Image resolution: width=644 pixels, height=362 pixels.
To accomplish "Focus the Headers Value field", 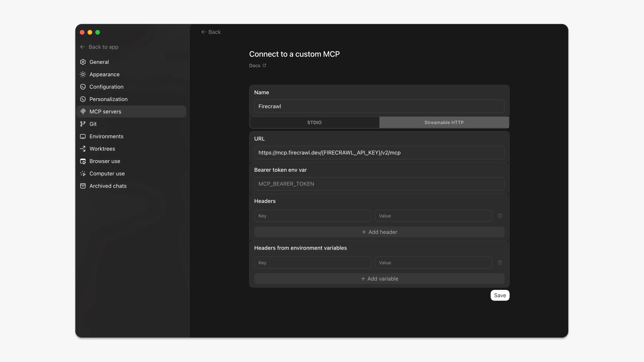I will pyautogui.click(x=433, y=216).
